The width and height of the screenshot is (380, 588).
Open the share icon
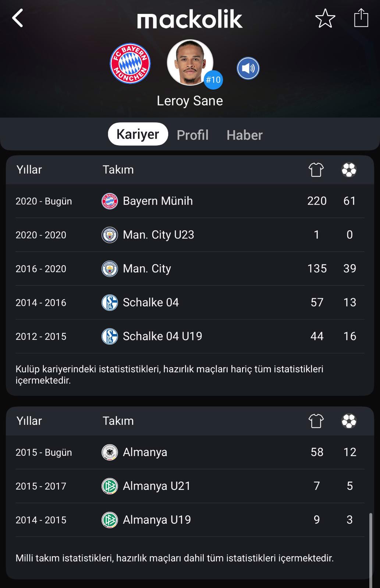point(361,18)
